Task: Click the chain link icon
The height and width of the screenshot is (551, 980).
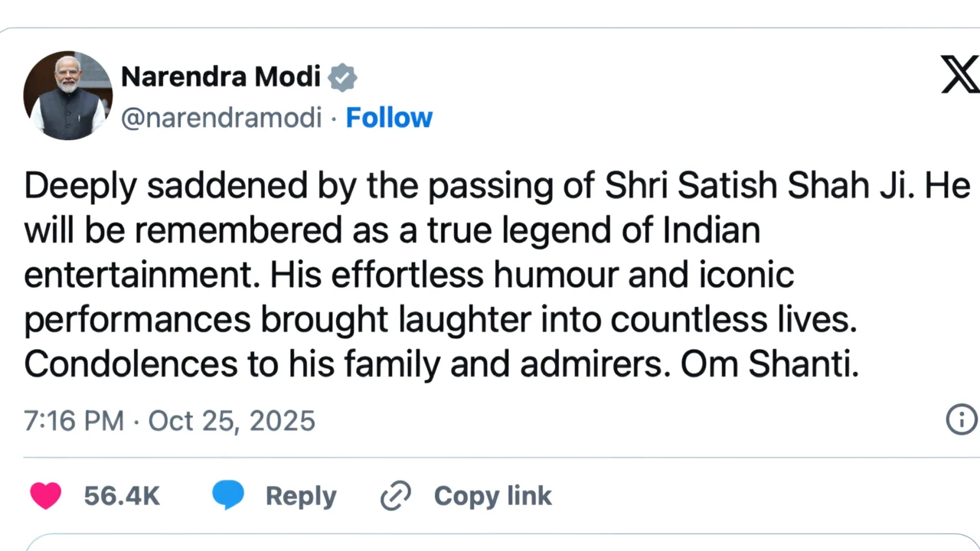Action: [396, 496]
